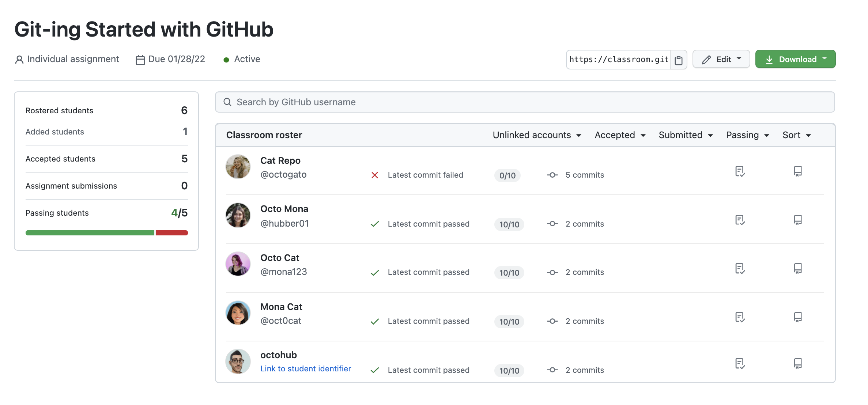Click the @octogato username
Screen dimensions: 868x405
pyautogui.click(x=283, y=175)
